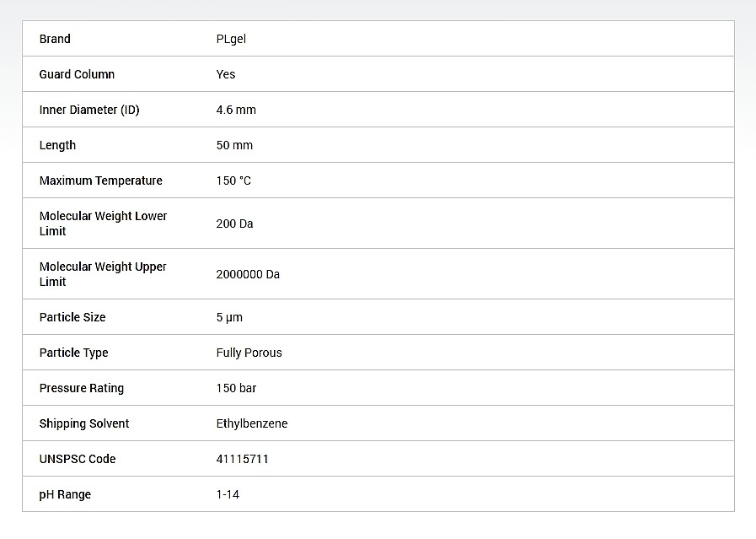Click the PLgel brand value
Image resolution: width=756 pixels, height=539 pixels.
pyautogui.click(x=231, y=39)
